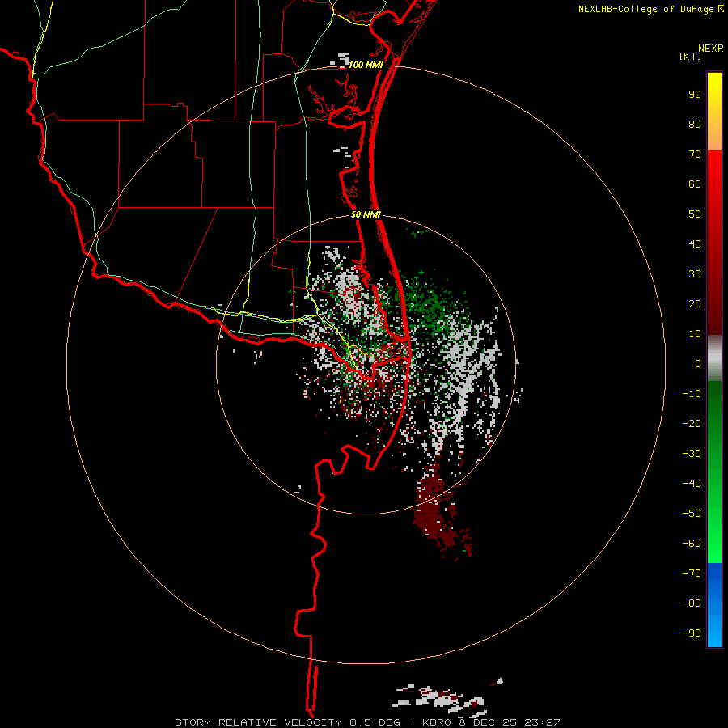Click the 100 NMI range ring label

[366, 65]
